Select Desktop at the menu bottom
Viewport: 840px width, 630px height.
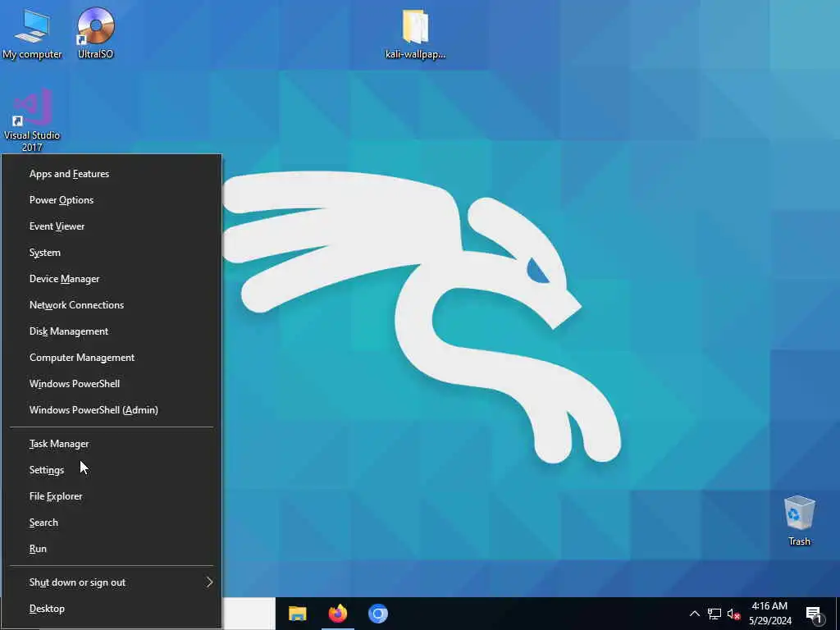click(x=112, y=609)
